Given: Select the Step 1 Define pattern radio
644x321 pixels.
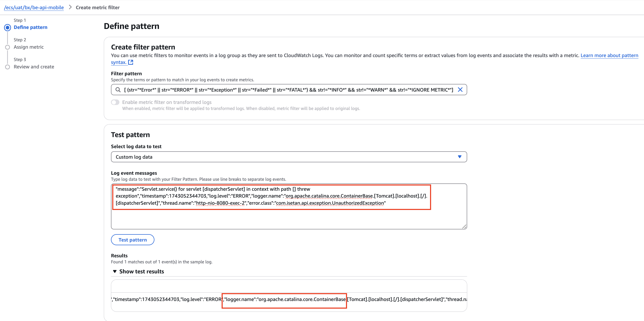Looking at the screenshot, I should (8, 27).
